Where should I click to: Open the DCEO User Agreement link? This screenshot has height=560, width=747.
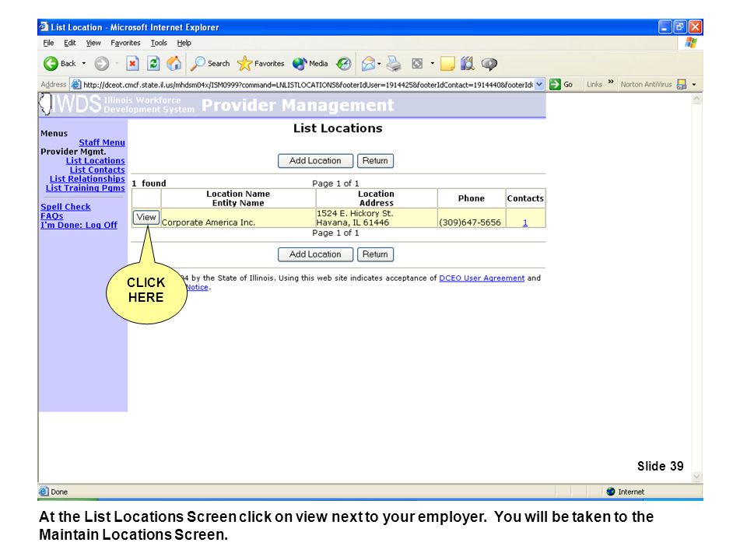[482, 278]
